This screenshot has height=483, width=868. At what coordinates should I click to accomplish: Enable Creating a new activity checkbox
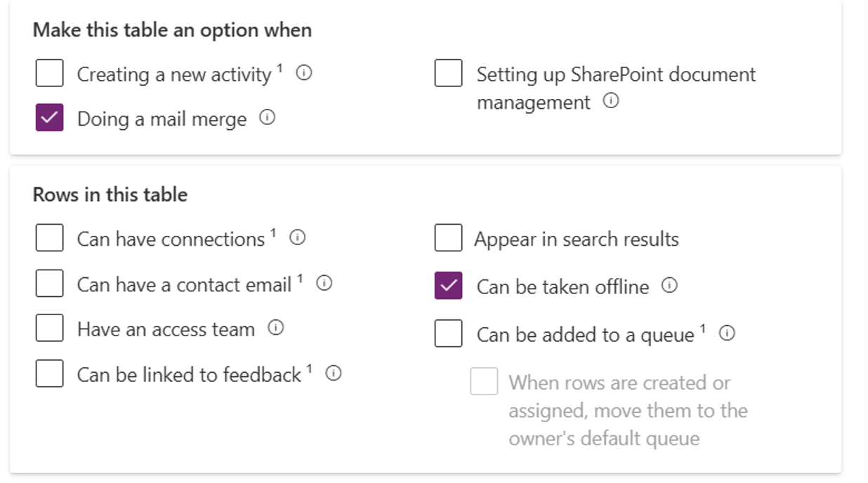point(50,73)
